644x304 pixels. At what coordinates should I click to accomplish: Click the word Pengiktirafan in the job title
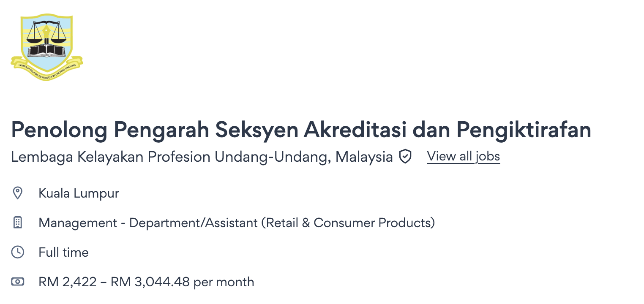pyautogui.click(x=524, y=130)
